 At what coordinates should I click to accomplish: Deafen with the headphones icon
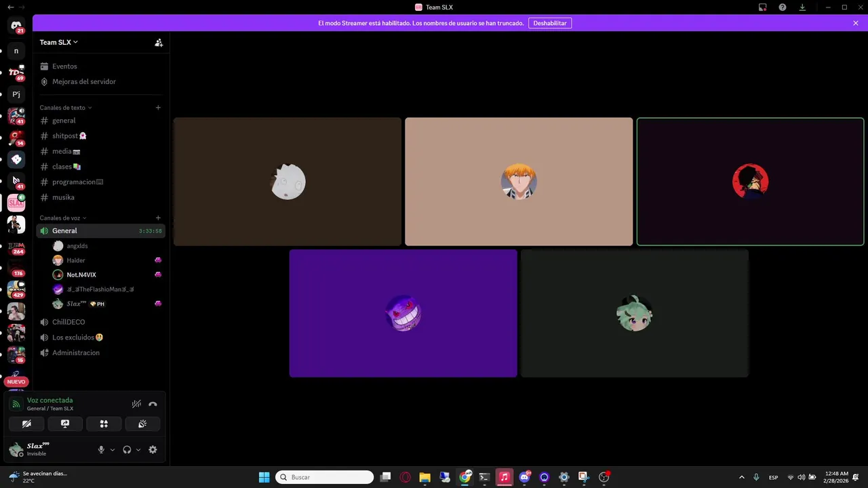click(x=127, y=449)
